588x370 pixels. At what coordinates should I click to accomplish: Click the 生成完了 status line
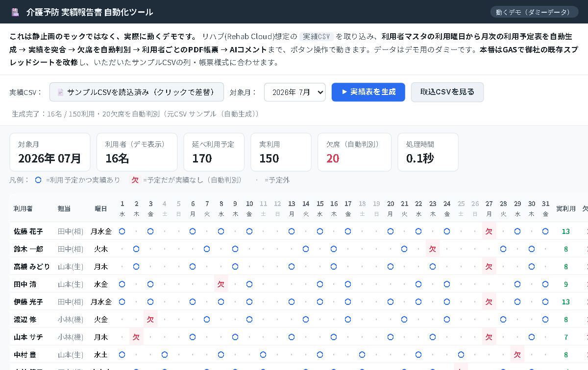pos(135,114)
